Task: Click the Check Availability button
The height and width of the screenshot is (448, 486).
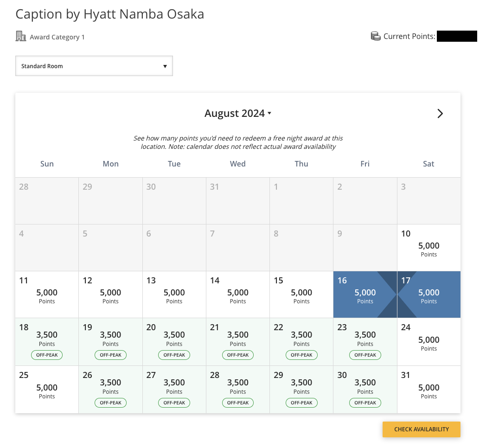Action: (421, 429)
